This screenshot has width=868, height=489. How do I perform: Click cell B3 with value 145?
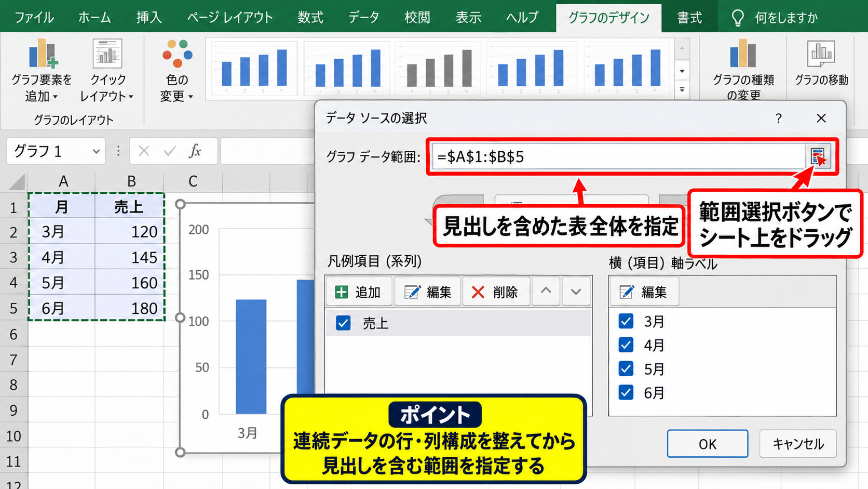130,257
